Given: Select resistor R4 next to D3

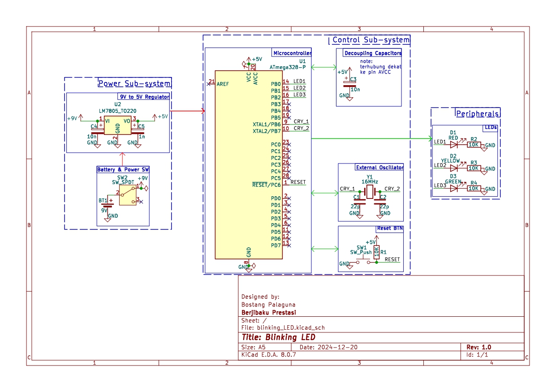Looking at the screenshot, I should point(474,189).
